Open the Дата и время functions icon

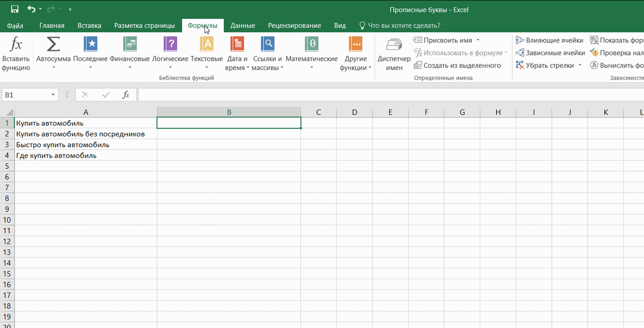tap(237, 44)
